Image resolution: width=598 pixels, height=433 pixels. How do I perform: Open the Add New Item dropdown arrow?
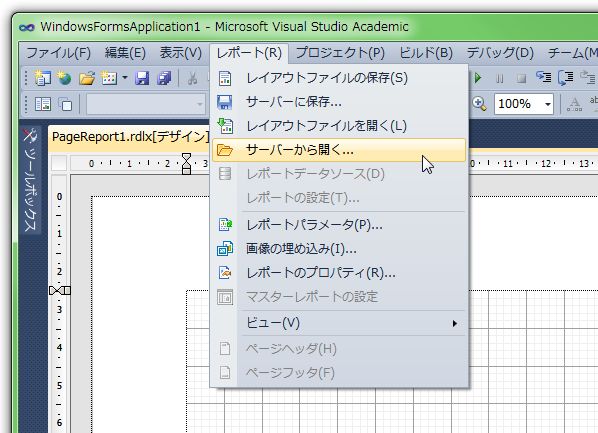(x=125, y=78)
